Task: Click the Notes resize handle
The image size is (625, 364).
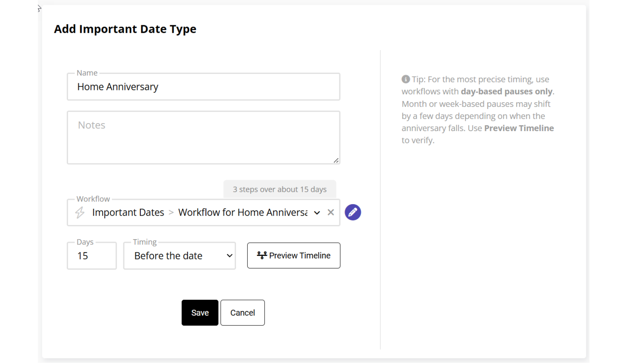Action: (336, 160)
